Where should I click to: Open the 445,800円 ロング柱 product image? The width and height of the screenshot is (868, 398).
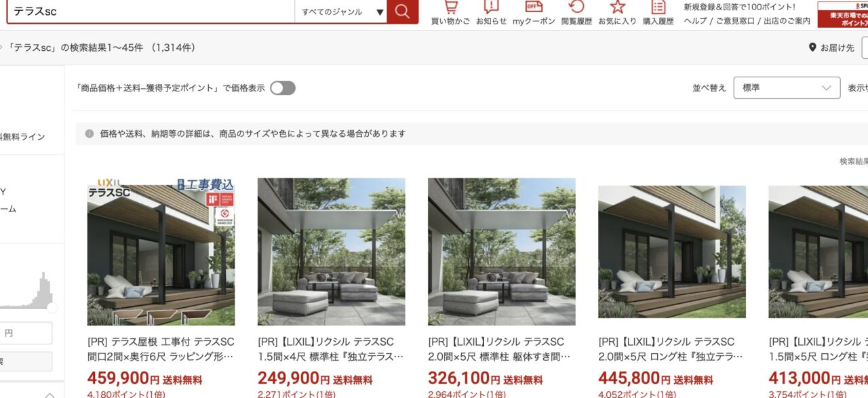(671, 252)
